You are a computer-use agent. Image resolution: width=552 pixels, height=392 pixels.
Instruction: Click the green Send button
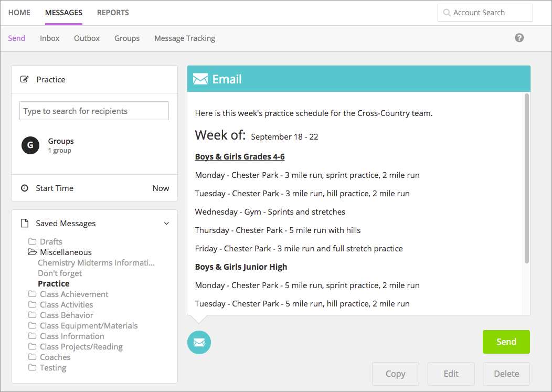506,342
